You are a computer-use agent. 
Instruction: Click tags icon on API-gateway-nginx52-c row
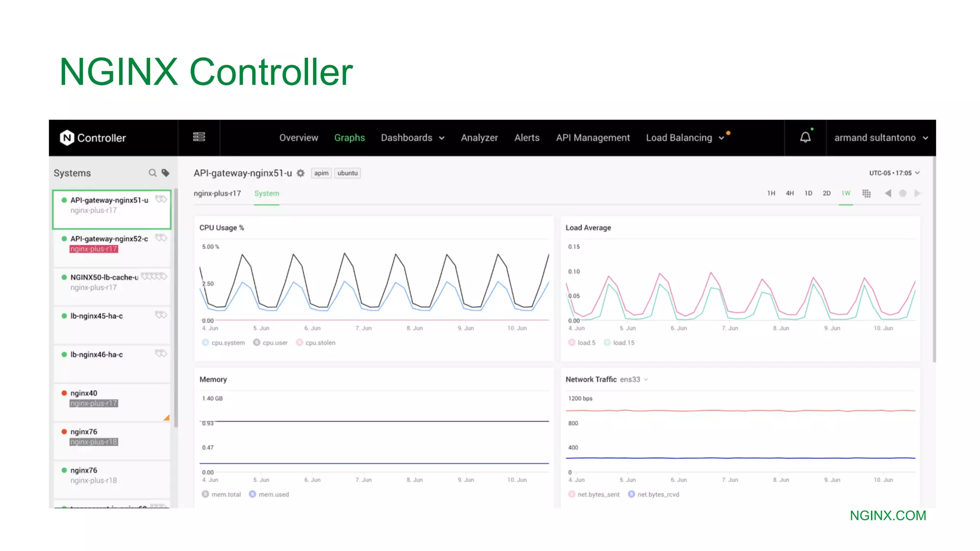pyautogui.click(x=161, y=238)
